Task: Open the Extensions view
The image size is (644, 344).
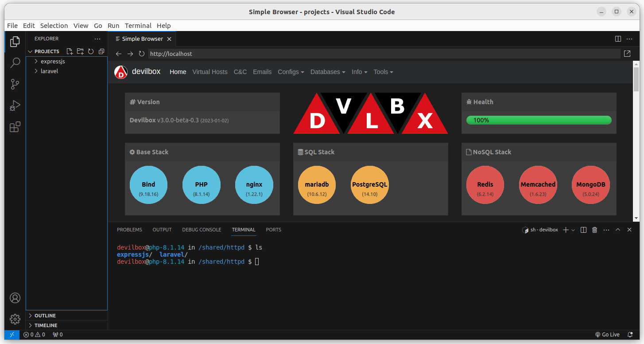Action: point(15,126)
